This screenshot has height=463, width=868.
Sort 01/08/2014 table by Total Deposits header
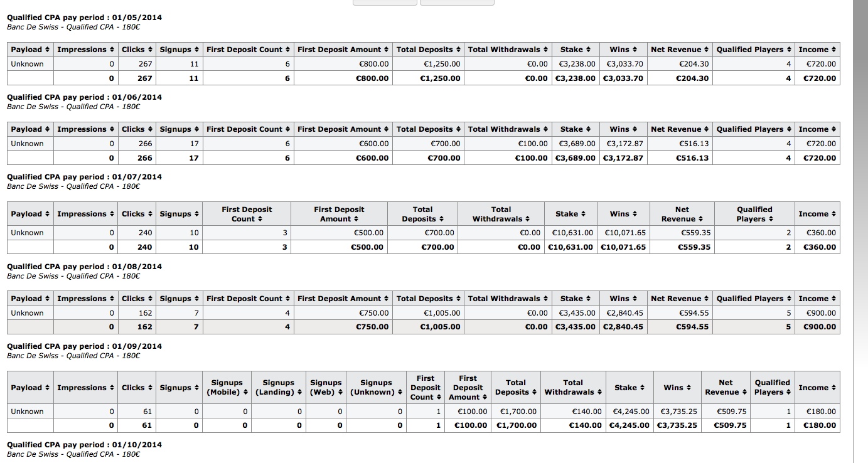tap(429, 299)
